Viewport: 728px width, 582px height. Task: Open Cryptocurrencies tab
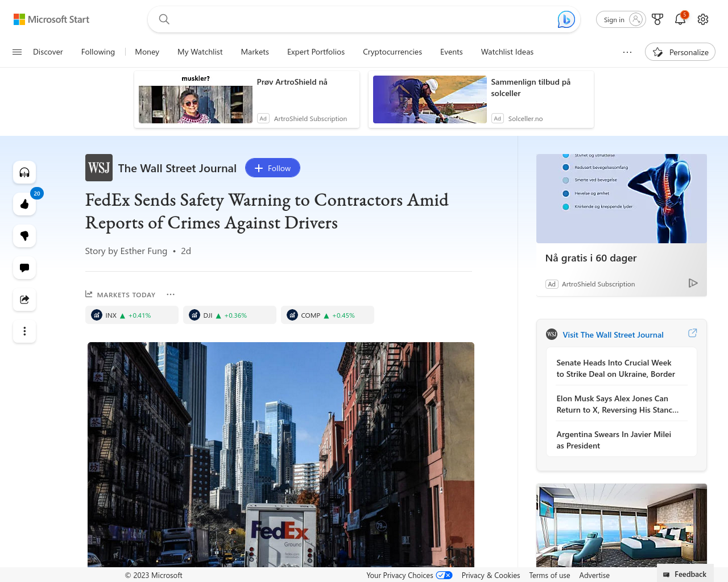point(392,52)
